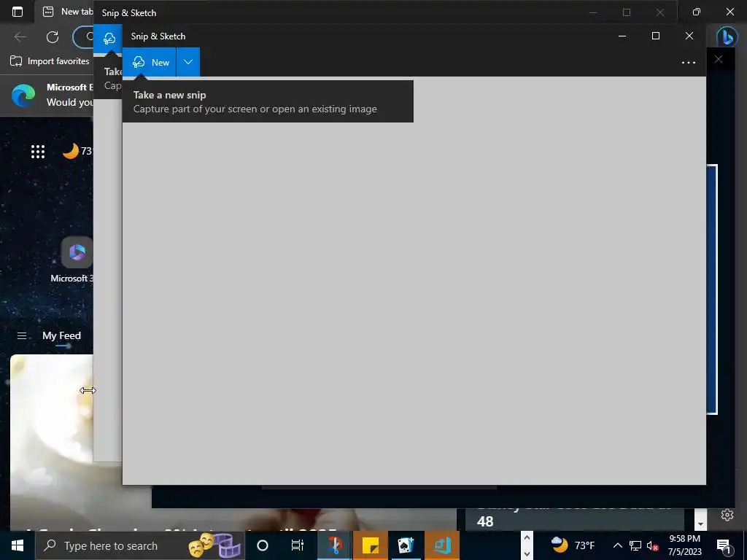Image resolution: width=747 pixels, height=560 pixels.
Task: Open page settings gear icon
Action: 727,515
